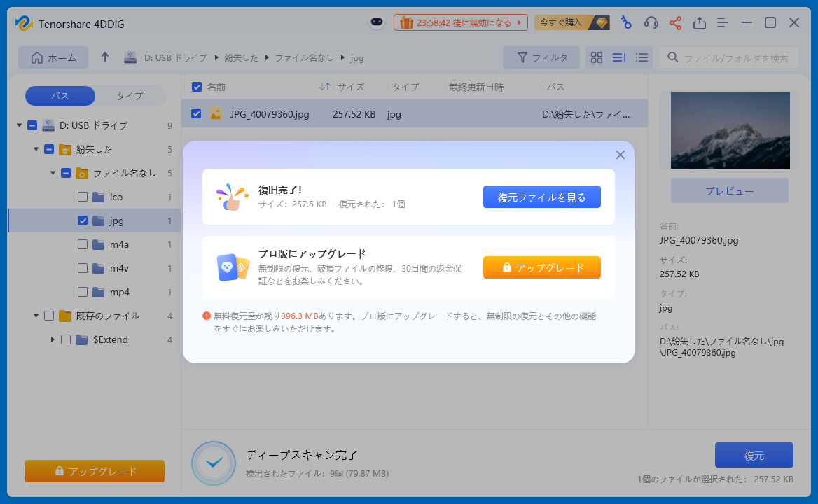818x504 pixels.
Task: Sort by タイプ column header
Action: pos(405,87)
